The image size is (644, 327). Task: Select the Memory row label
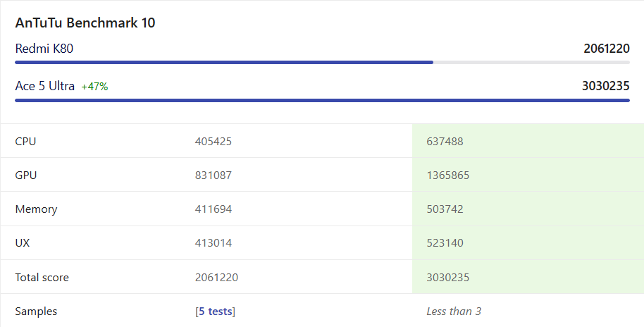36,209
